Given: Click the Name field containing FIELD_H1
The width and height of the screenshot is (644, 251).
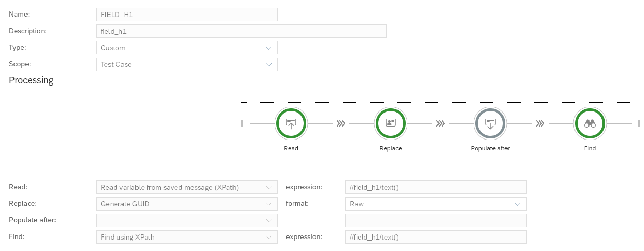Looking at the screenshot, I should 187,15.
